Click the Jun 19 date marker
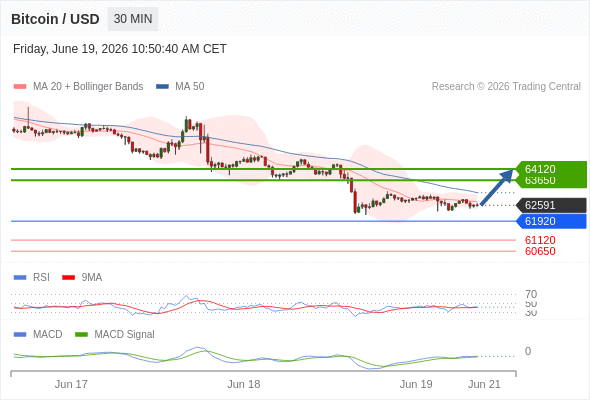The height and width of the screenshot is (400, 590). [x=416, y=384]
